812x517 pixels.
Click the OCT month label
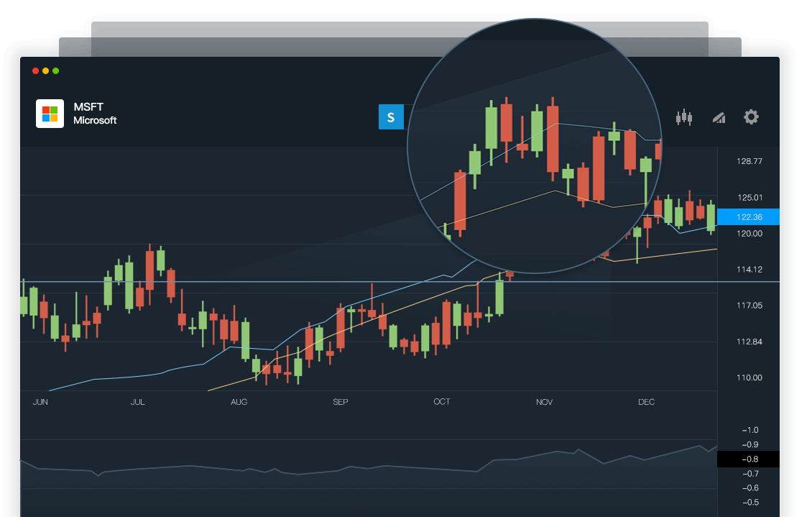(x=442, y=402)
